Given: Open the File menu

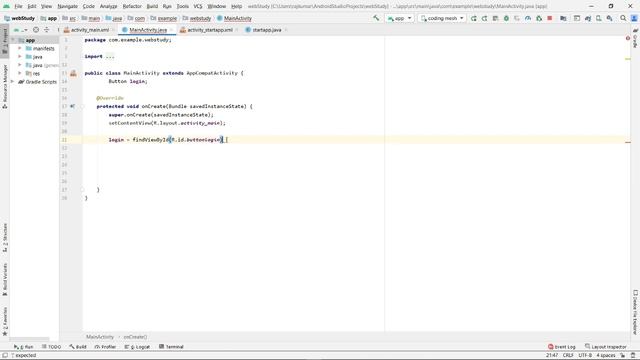Looking at the screenshot, I should pyautogui.click(x=18, y=6).
